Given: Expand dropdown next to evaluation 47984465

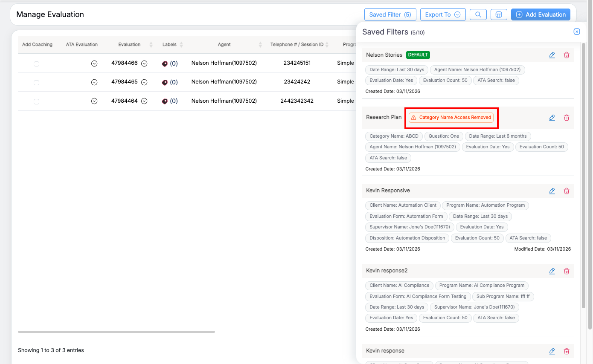Looking at the screenshot, I should tap(144, 82).
